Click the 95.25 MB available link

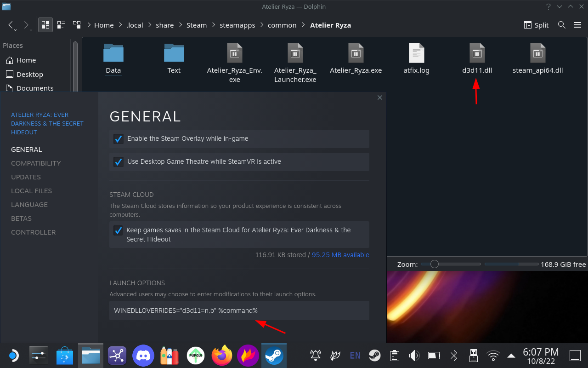340,255
